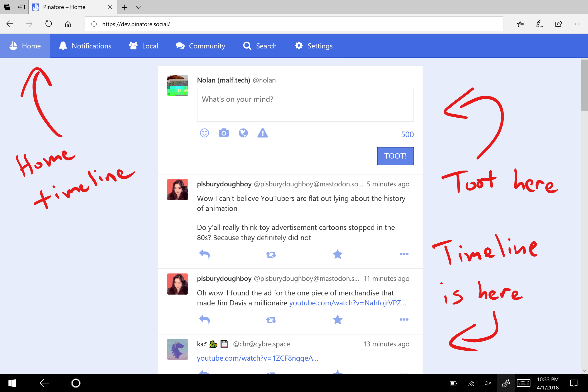Click the camera icon to add media
588x392 pixels.
(224, 133)
